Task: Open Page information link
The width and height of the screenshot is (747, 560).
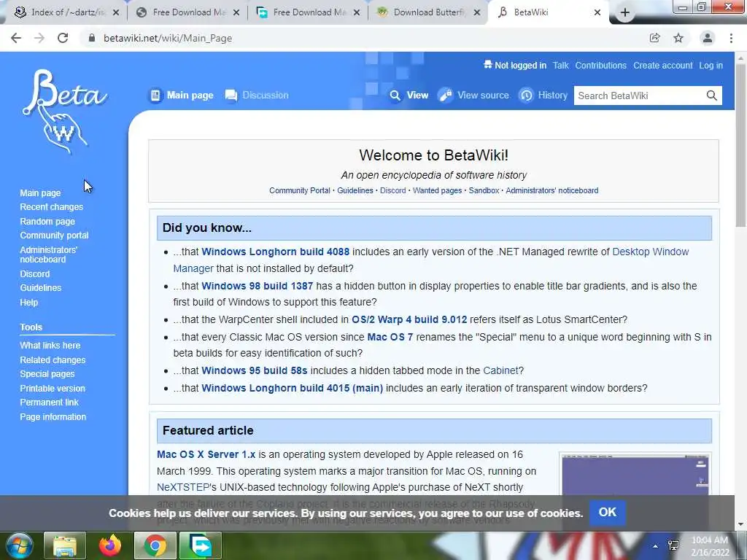Action: click(x=53, y=416)
